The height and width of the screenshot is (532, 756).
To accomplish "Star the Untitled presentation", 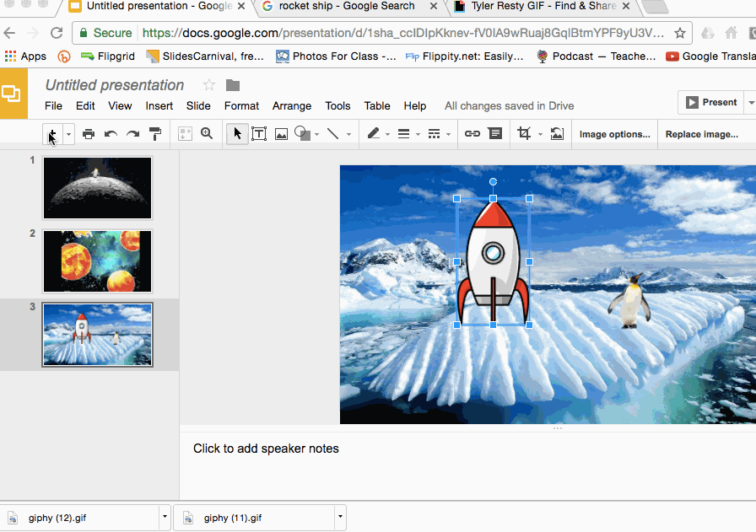I will click(209, 85).
